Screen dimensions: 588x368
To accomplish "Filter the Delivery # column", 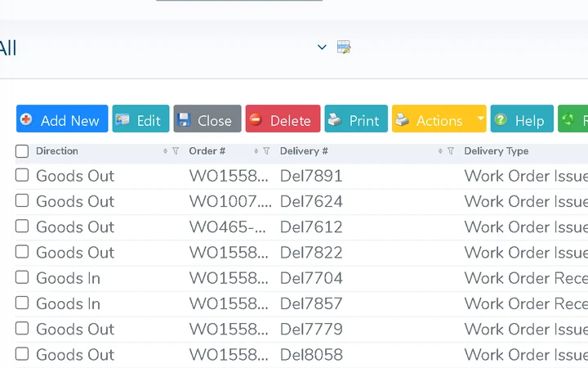I will pyautogui.click(x=451, y=151).
